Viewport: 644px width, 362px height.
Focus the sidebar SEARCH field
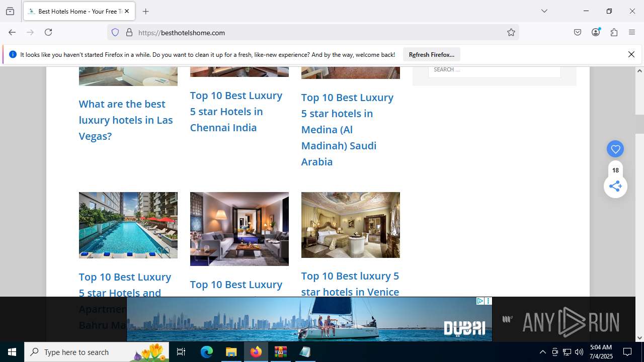pos(495,70)
